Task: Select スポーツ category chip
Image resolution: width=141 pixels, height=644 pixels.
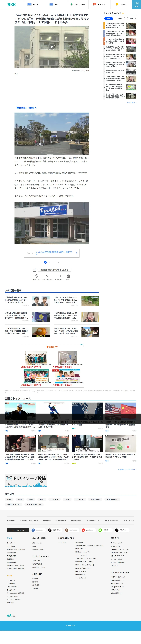Action: pyautogui.click(x=54, y=499)
